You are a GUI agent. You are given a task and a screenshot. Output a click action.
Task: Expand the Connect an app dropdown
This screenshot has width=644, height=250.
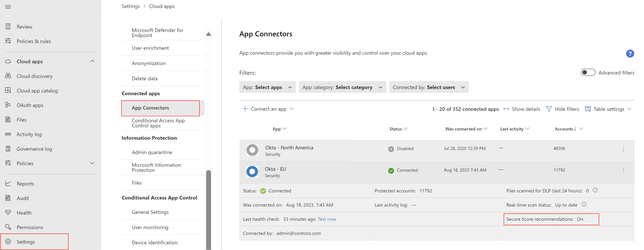click(291, 109)
